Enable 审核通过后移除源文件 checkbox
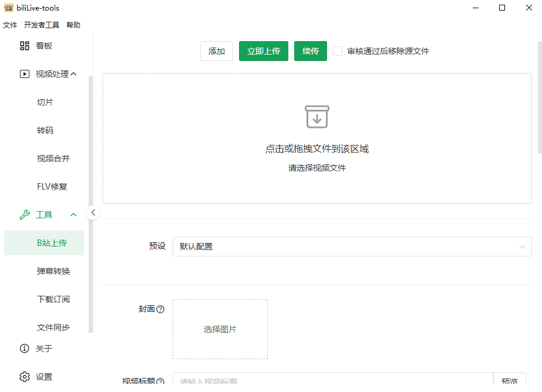542x392 pixels. (338, 51)
